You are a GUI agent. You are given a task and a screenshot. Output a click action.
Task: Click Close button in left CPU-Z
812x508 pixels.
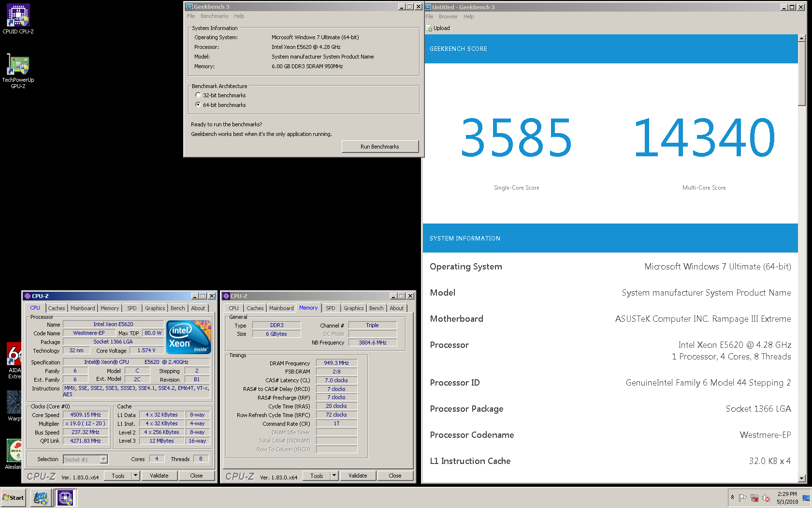pos(196,476)
